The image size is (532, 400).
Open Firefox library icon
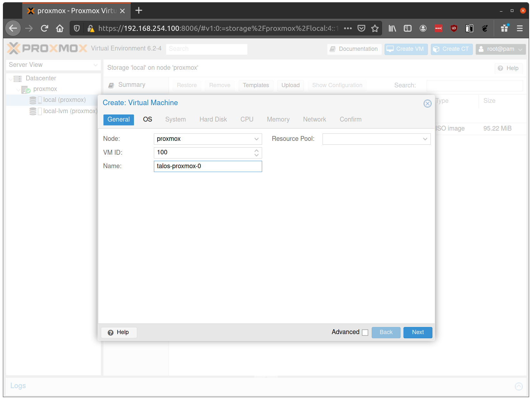click(392, 28)
